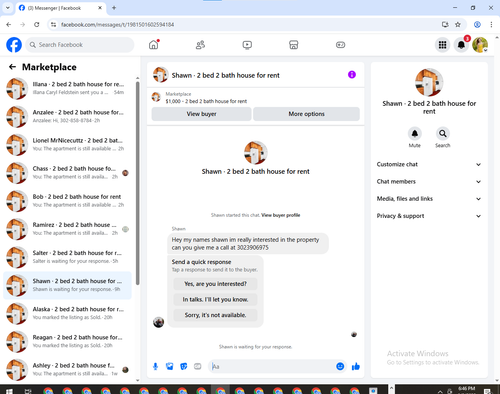500x394 pixels.
Task: Open Bob conversation in list
Action: tap(68, 201)
